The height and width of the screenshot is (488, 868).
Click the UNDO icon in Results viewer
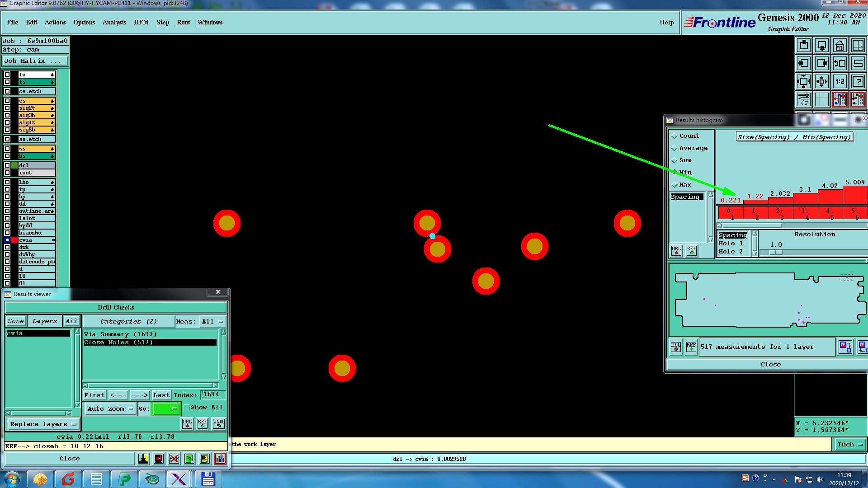coord(219,424)
